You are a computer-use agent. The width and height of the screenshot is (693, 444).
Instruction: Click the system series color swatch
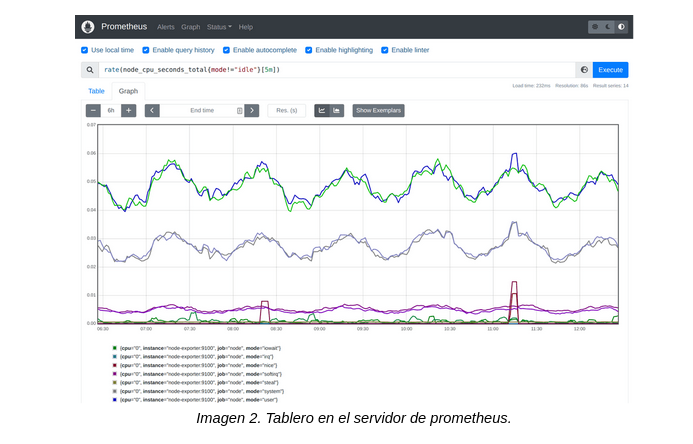point(115,391)
